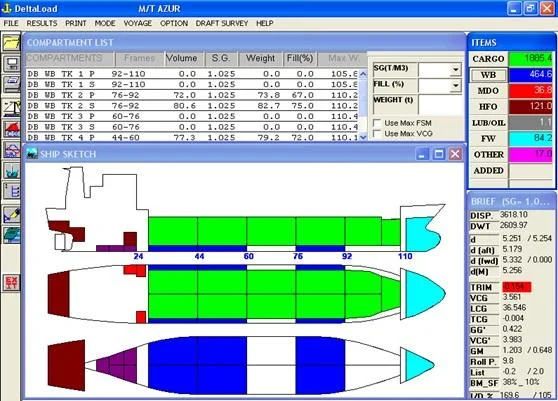Click compartment list scrollbar down arrow
Screen dimensions: 558x401
tap(363, 137)
